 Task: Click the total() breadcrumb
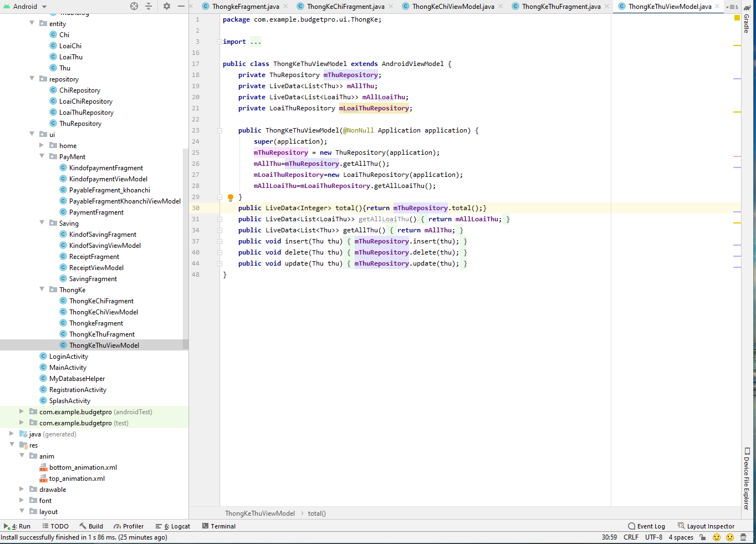tap(316, 514)
